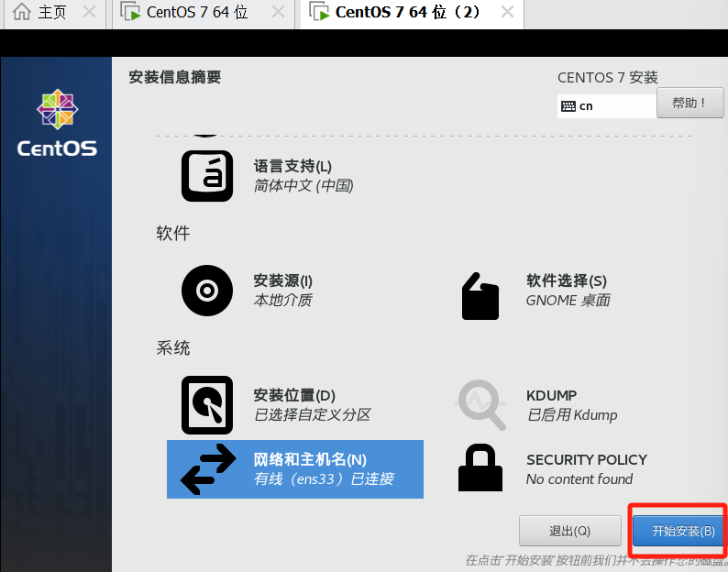Click the Network & Hostname arrows icon
Screen dimensions: 728x572
coord(208,469)
